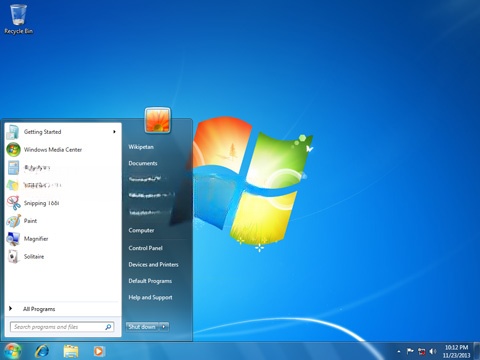480x360 pixels.
Task: Open Windows Media Player from the taskbar
Action: click(99, 351)
